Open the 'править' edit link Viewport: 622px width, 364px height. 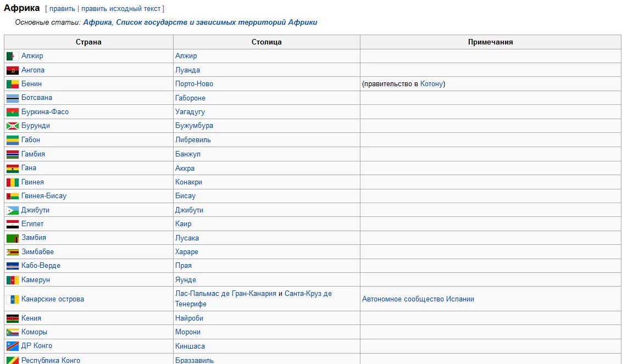62,9
